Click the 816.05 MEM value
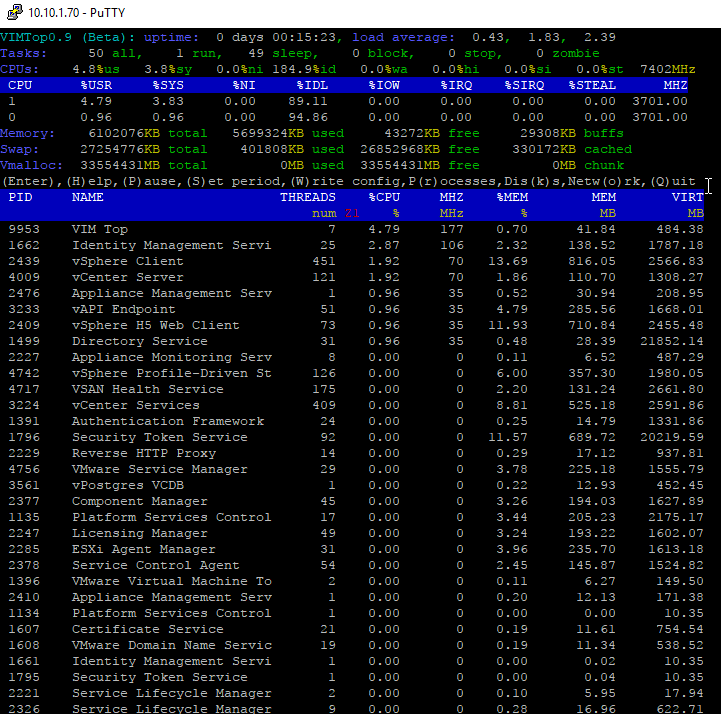Screen dimensions: 721x714 point(592,261)
